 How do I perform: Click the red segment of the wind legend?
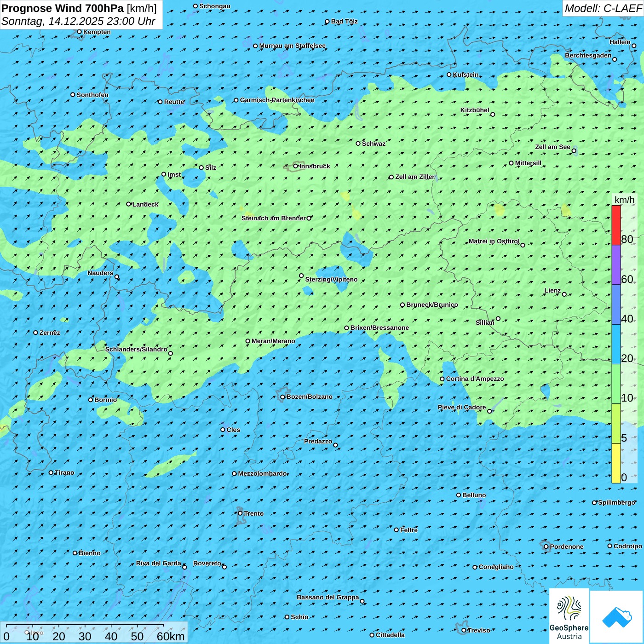point(616,225)
